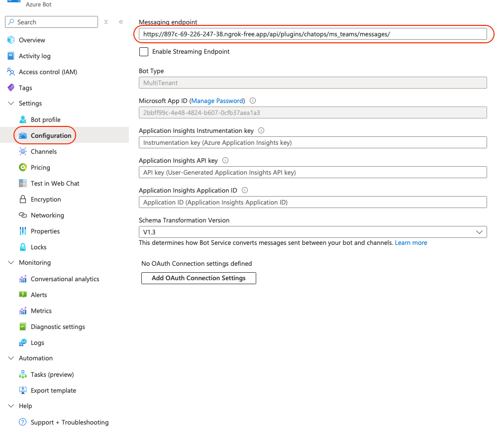Open Support + Troubleshooting
Viewport: 504px width, 432px height.
point(70,423)
